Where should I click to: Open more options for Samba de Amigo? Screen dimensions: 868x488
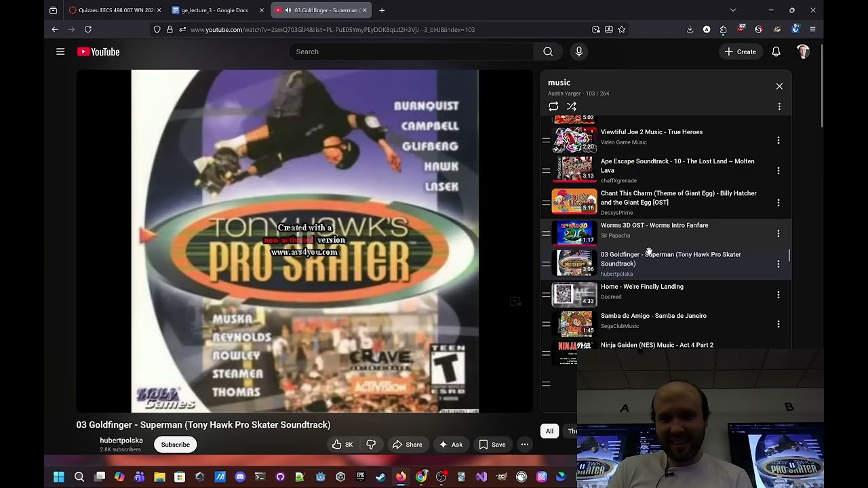tap(778, 324)
